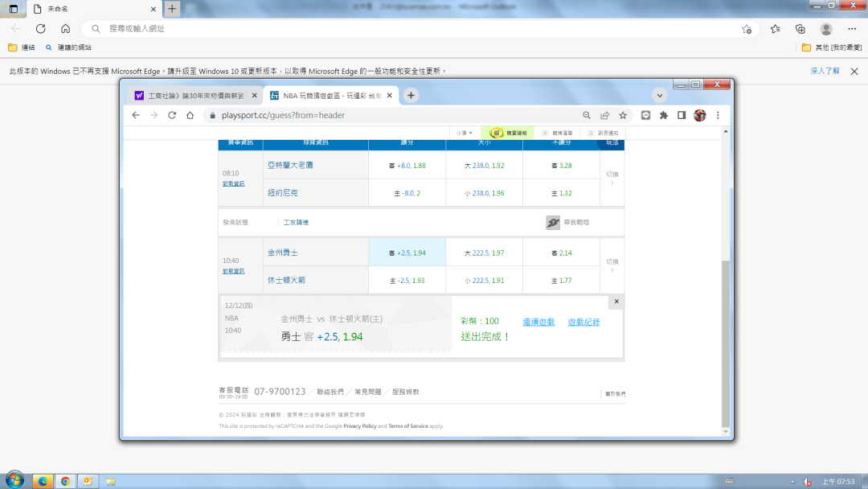
Task: Open the 訊息通知 notifications
Action: [603, 133]
